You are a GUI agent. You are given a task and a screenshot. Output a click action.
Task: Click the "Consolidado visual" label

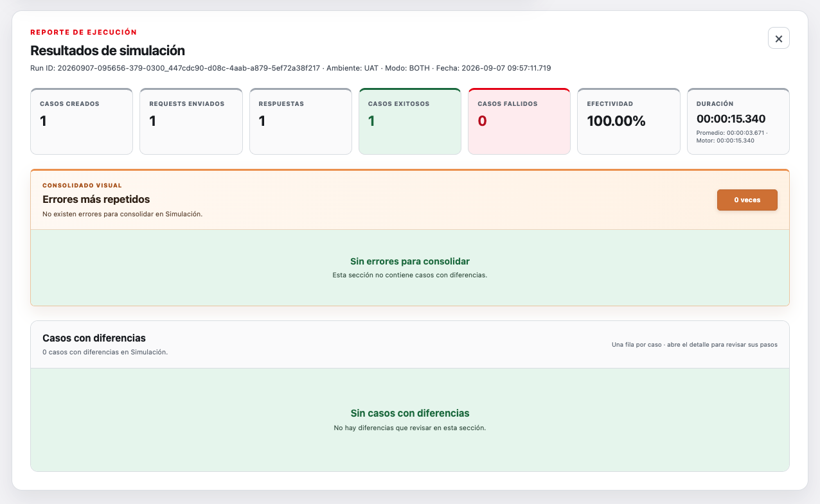pyautogui.click(x=82, y=186)
